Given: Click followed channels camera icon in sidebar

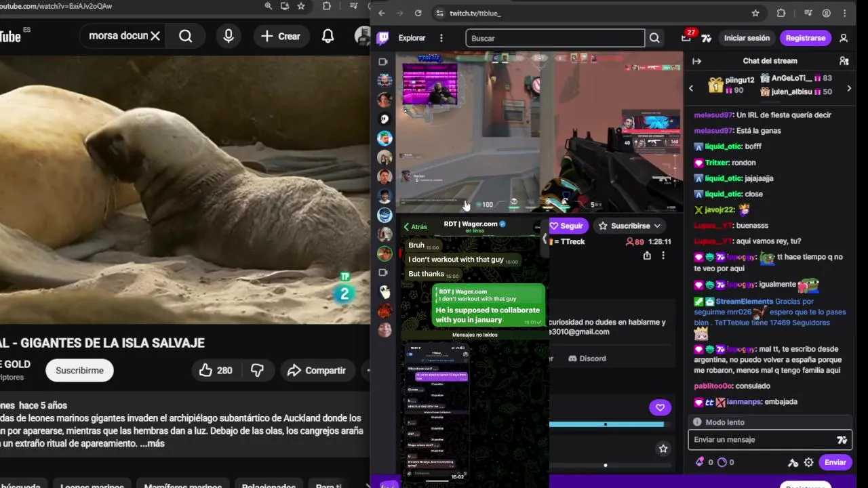Looking at the screenshot, I should click(x=383, y=62).
